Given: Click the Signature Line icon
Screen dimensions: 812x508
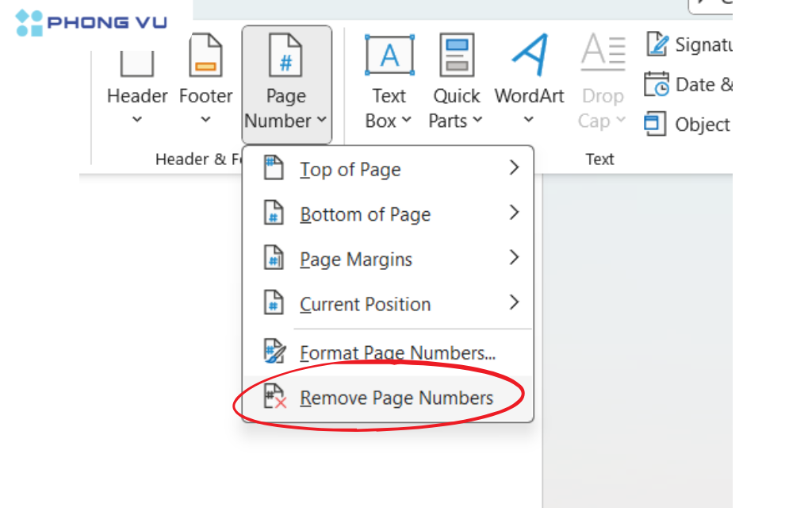Looking at the screenshot, I should pos(657,45).
